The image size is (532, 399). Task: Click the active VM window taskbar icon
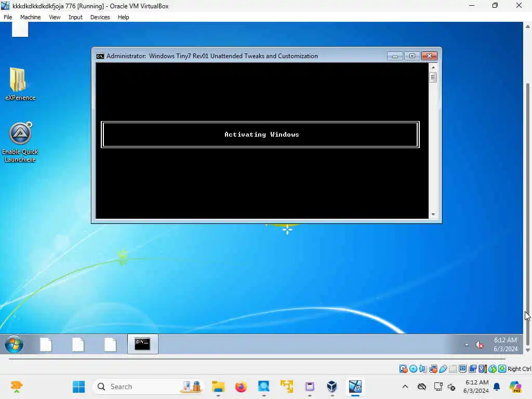point(355,387)
